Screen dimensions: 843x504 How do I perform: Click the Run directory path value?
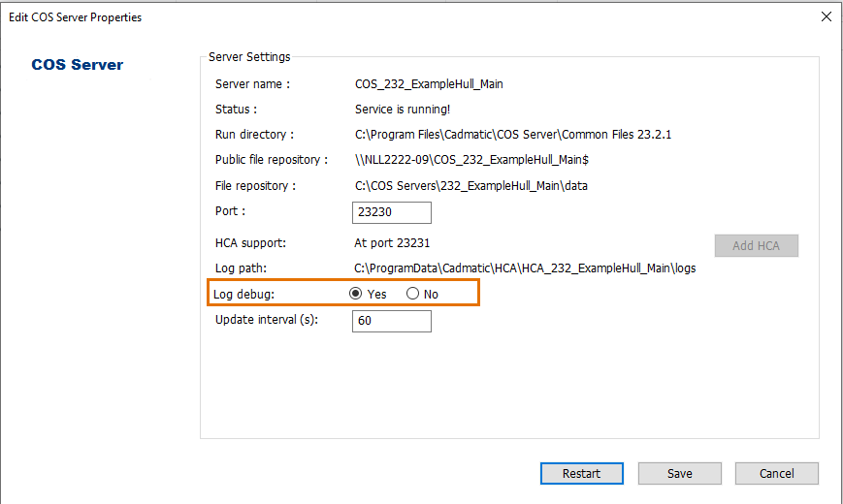[512, 135]
